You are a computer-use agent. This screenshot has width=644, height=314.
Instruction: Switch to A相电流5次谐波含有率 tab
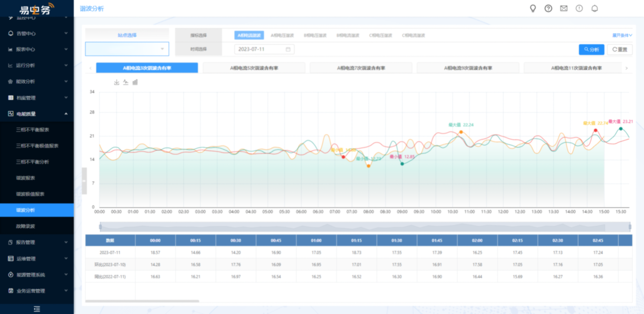[254, 68]
